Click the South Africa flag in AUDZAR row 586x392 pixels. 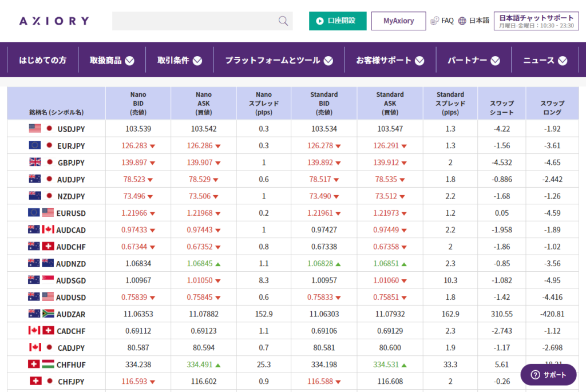(48, 314)
